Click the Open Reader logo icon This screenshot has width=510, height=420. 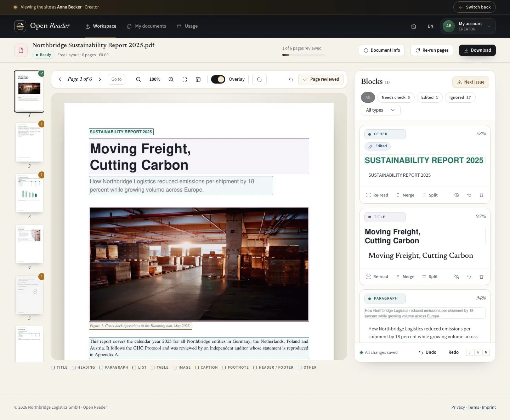tap(20, 26)
